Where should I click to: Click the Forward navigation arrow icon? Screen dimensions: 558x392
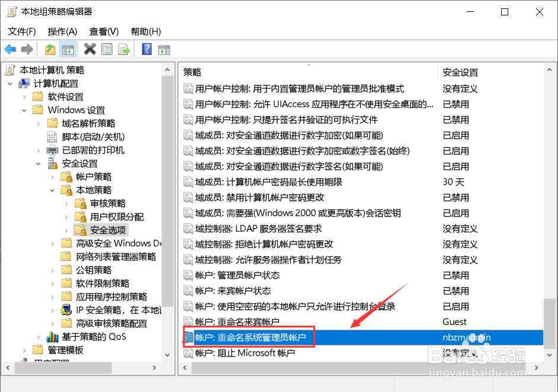pos(27,49)
